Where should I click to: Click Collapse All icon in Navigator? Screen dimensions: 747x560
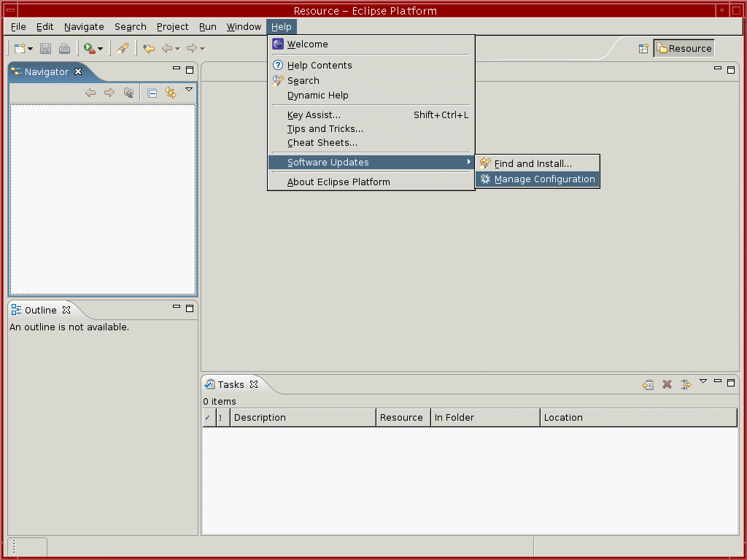(152, 93)
